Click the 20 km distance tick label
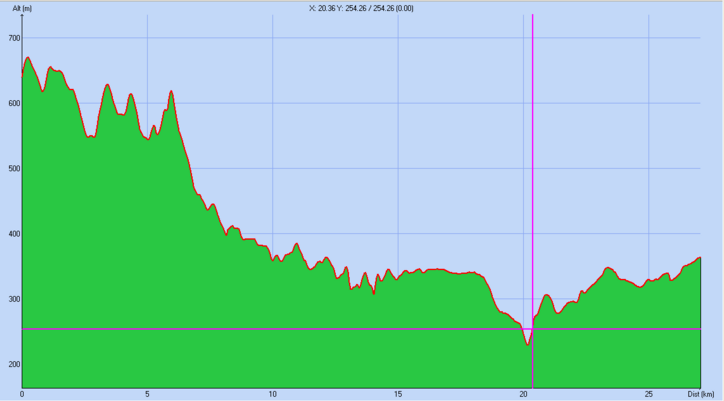 tap(523, 394)
